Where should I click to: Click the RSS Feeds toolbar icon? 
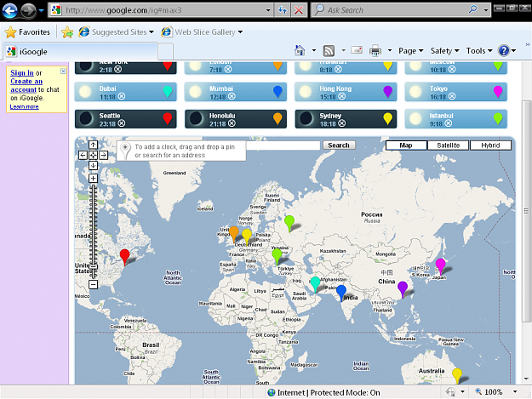[x=329, y=51]
